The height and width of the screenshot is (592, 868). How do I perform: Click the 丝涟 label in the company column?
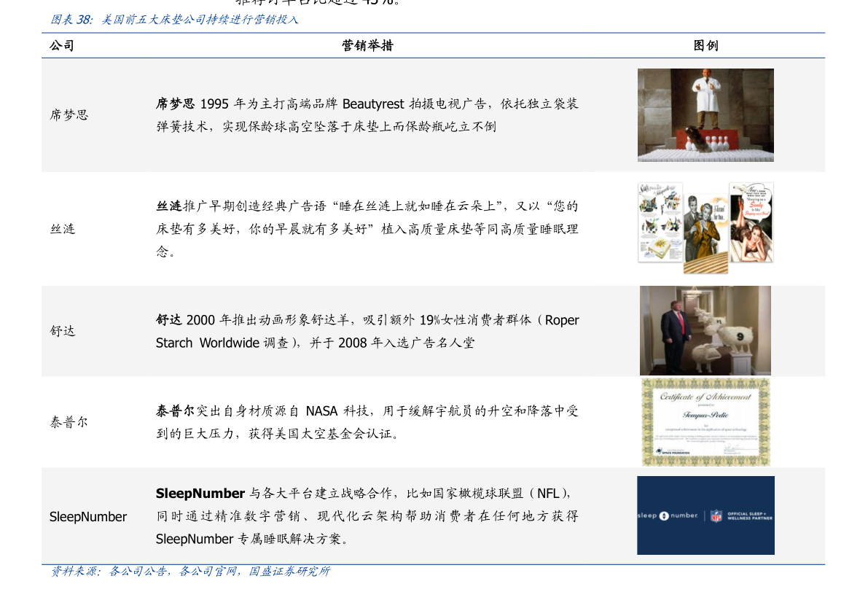62,229
